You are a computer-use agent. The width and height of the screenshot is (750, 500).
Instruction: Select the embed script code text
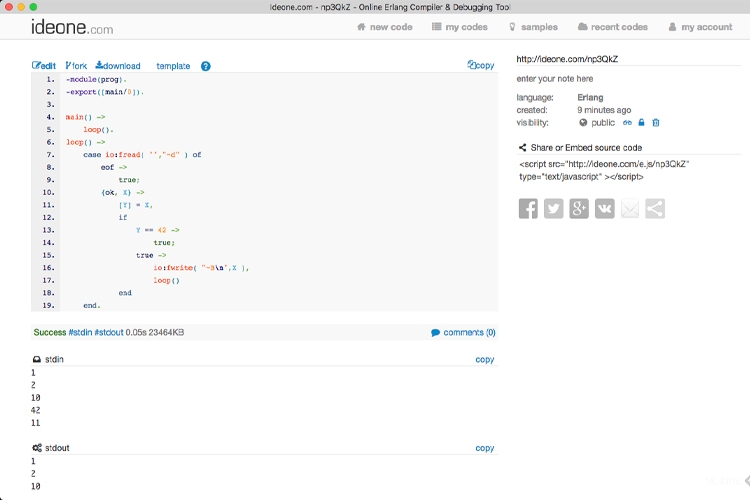pyautogui.click(x=604, y=170)
